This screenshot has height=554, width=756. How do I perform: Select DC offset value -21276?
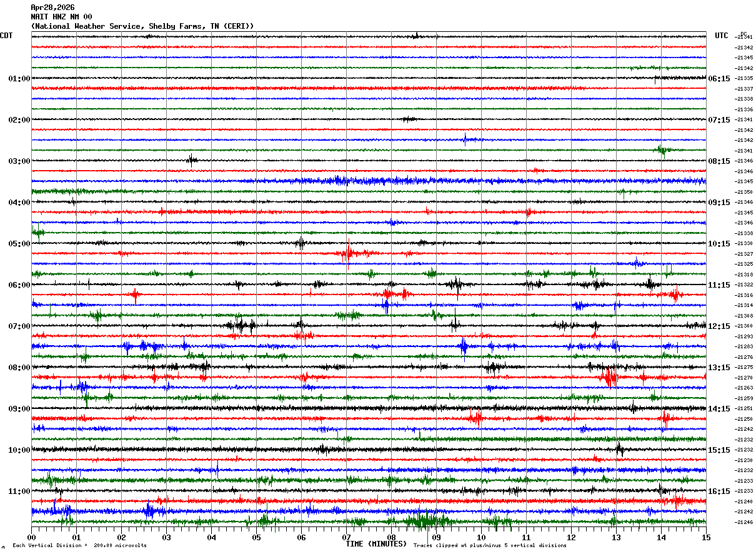[744, 357]
